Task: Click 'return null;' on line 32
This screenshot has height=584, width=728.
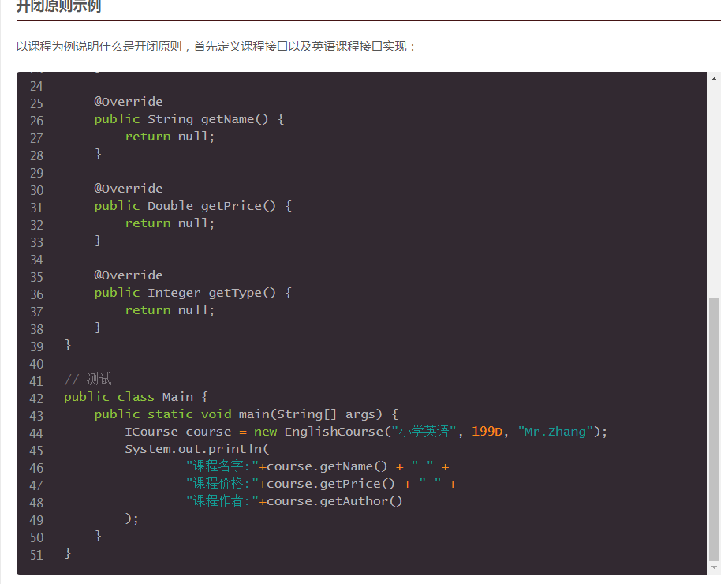Action: coord(170,223)
